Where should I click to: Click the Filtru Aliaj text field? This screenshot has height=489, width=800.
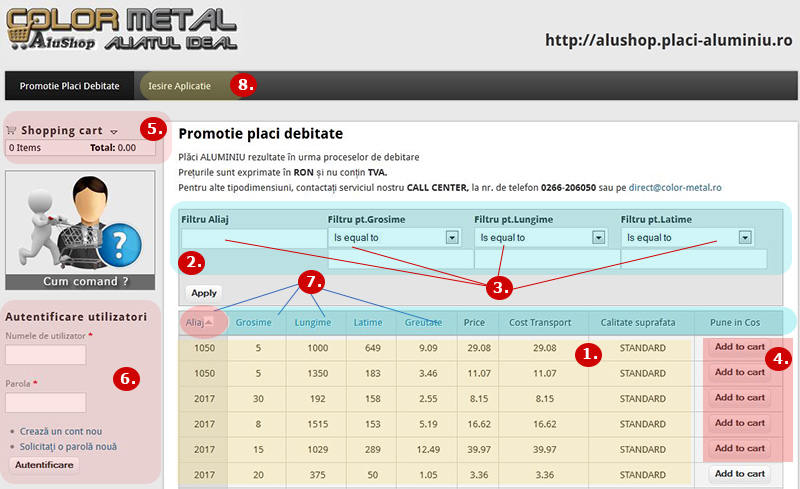(x=253, y=238)
